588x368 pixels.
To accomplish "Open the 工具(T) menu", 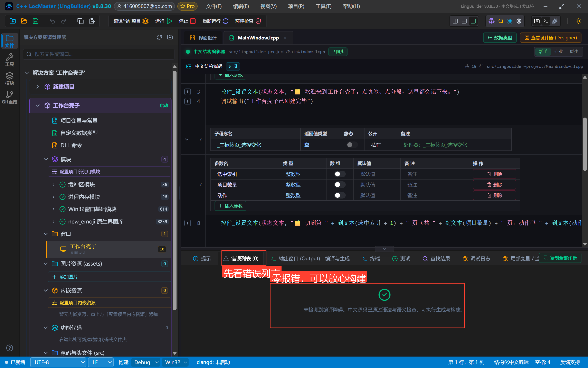I will (323, 6).
